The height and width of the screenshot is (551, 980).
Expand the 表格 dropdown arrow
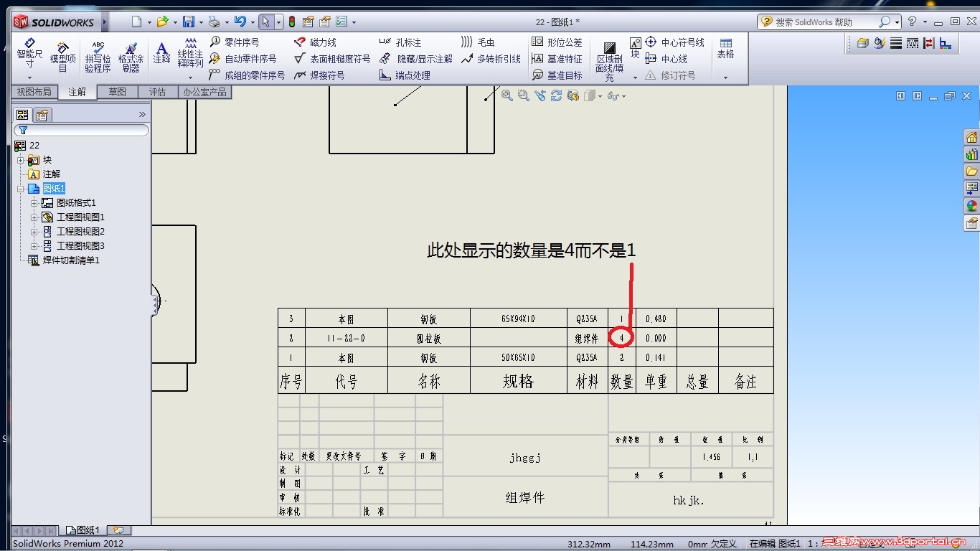pos(726,77)
